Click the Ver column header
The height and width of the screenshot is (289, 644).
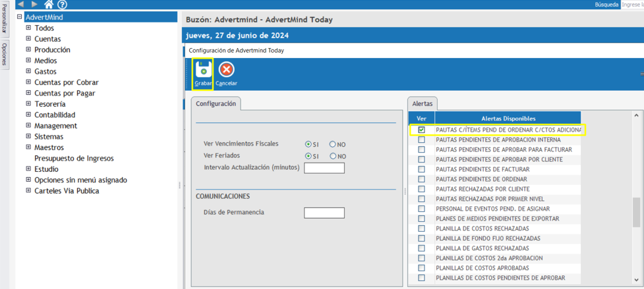coord(421,118)
